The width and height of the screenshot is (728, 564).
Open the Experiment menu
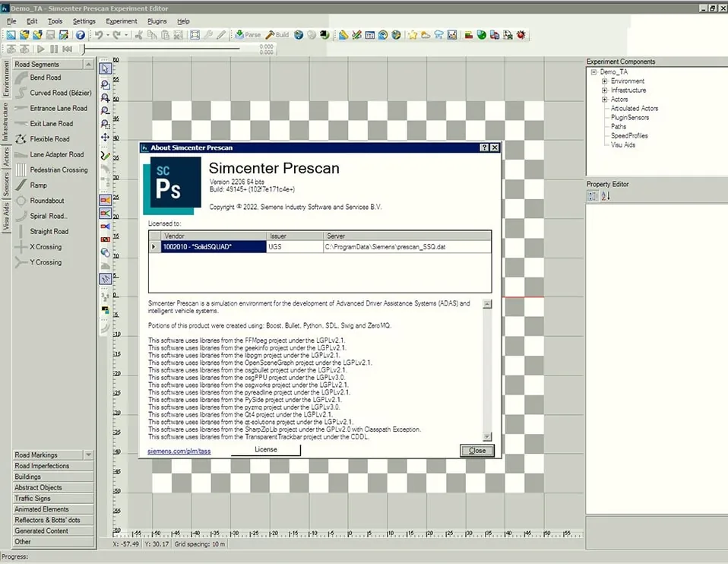[x=121, y=21]
